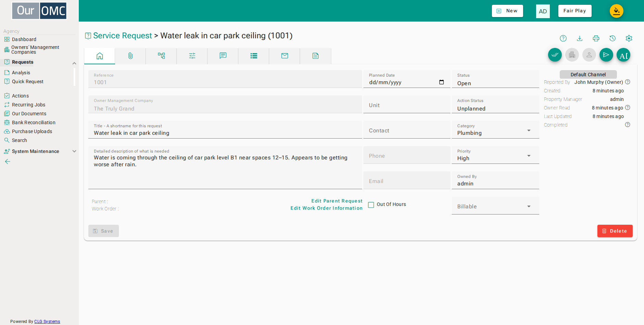Click the Owned By field showing admin

[495, 181]
